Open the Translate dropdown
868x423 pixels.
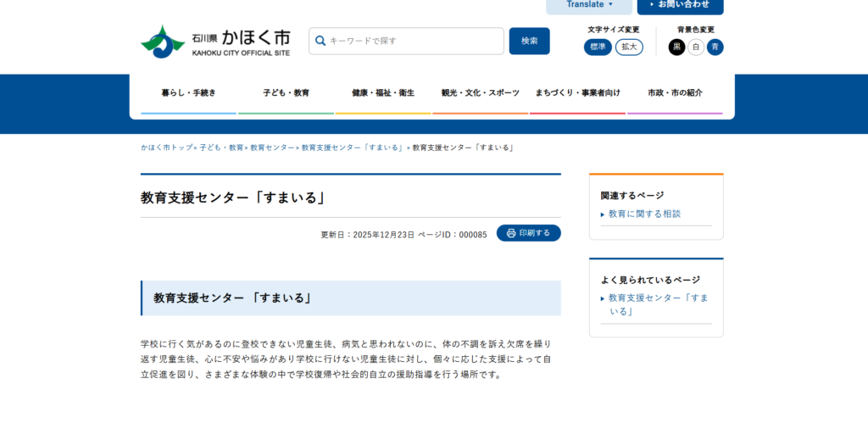coord(589,5)
